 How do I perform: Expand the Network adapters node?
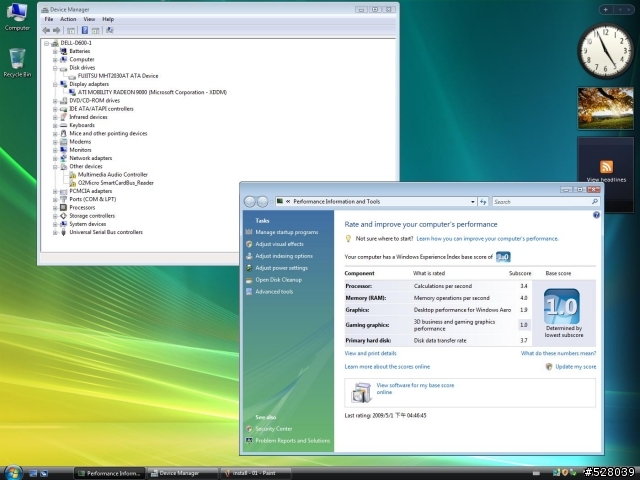click(x=55, y=158)
